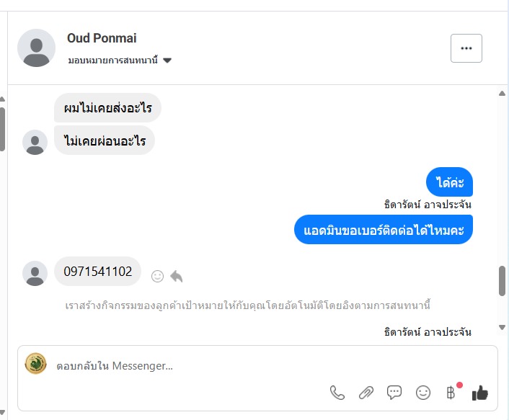The image size is (509, 420).
Task: Click the blue message asking for contact number
Action: click(384, 230)
